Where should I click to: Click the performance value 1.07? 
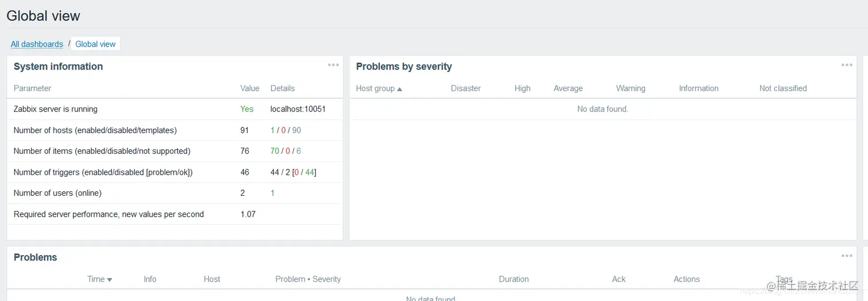coord(248,214)
